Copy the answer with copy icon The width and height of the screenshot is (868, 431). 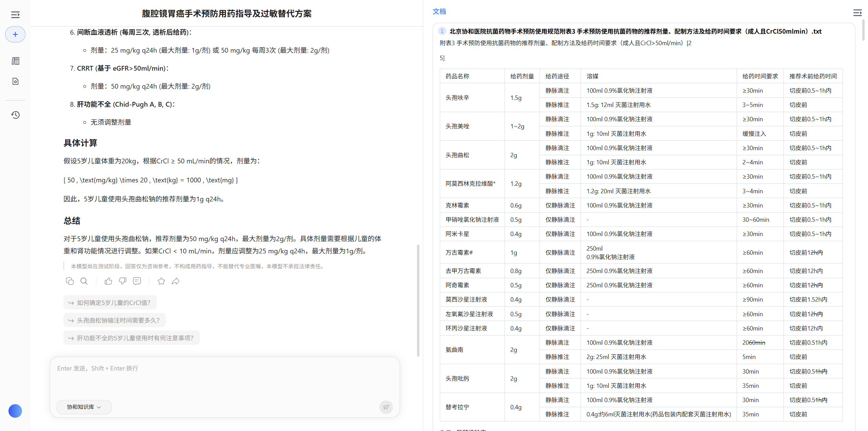coord(70,281)
